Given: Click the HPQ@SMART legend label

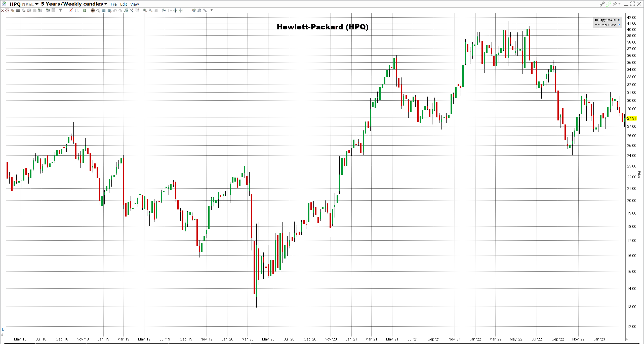Looking at the screenshot, I should [x=606, y=20].
